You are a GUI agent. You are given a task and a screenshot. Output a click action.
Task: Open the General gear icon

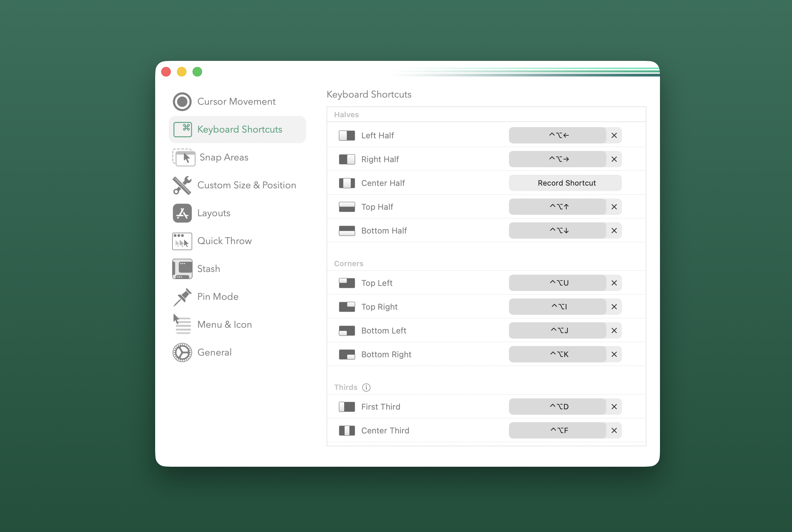(x=182, y=353)
